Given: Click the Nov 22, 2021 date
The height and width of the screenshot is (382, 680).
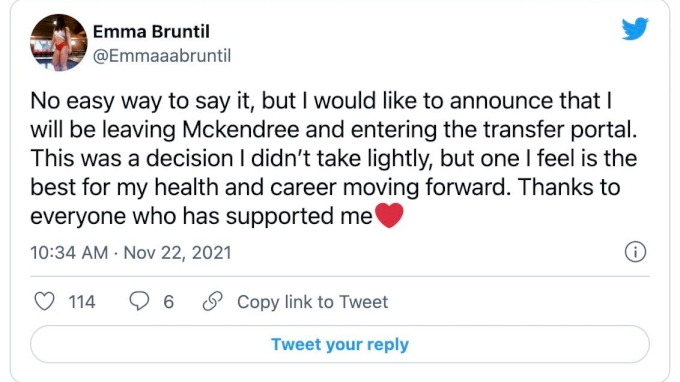Looking at the screenshot, I should [177, 252].
